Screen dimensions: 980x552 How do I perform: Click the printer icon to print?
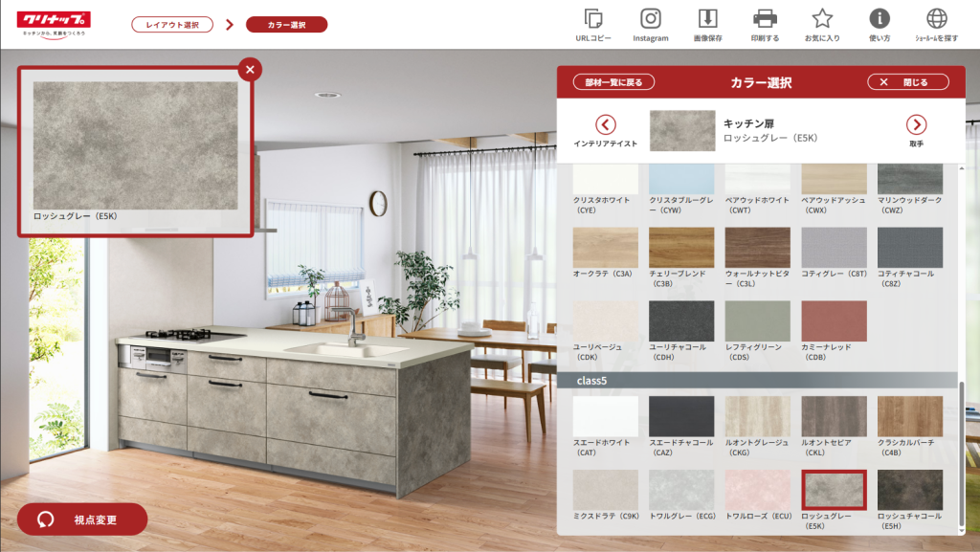point(765,19)
